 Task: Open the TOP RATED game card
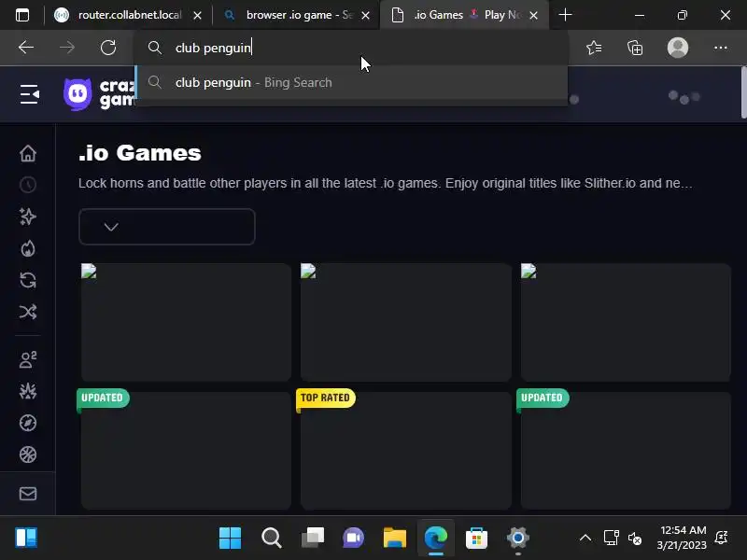pyautogui.click(x=406, y=451)
